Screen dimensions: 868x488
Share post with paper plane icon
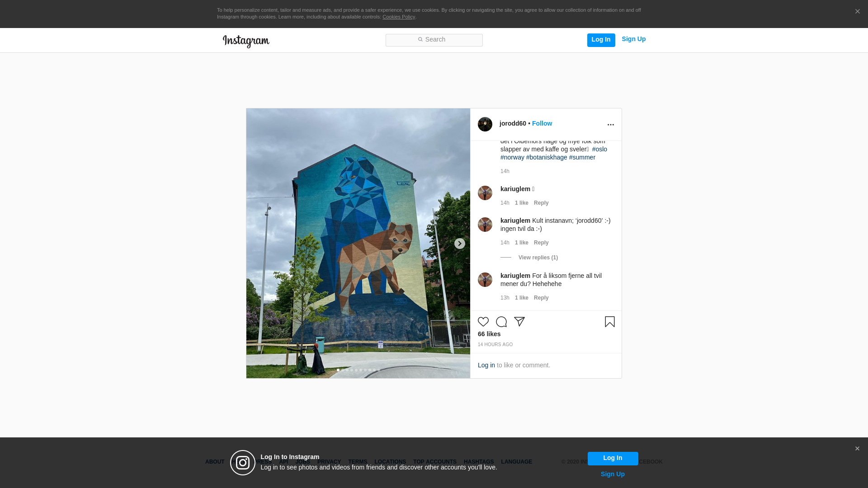[x=519, y=322]
